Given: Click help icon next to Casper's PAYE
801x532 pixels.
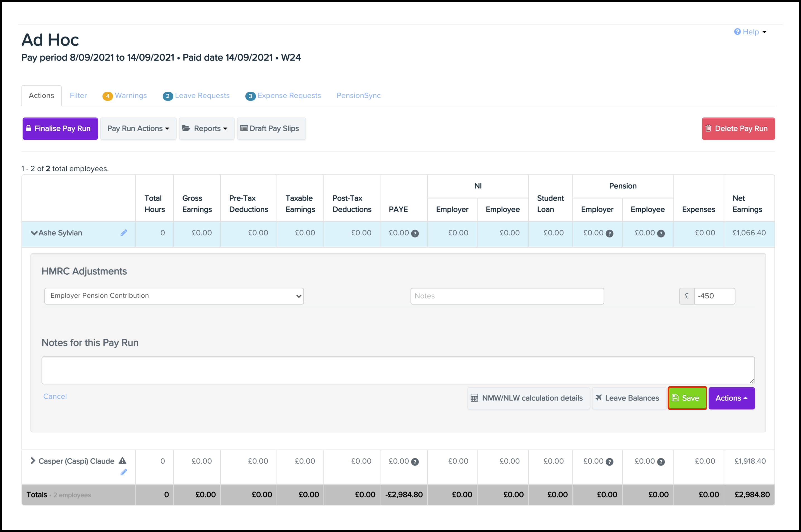Looking at the screenshot, I should point(414,462).
